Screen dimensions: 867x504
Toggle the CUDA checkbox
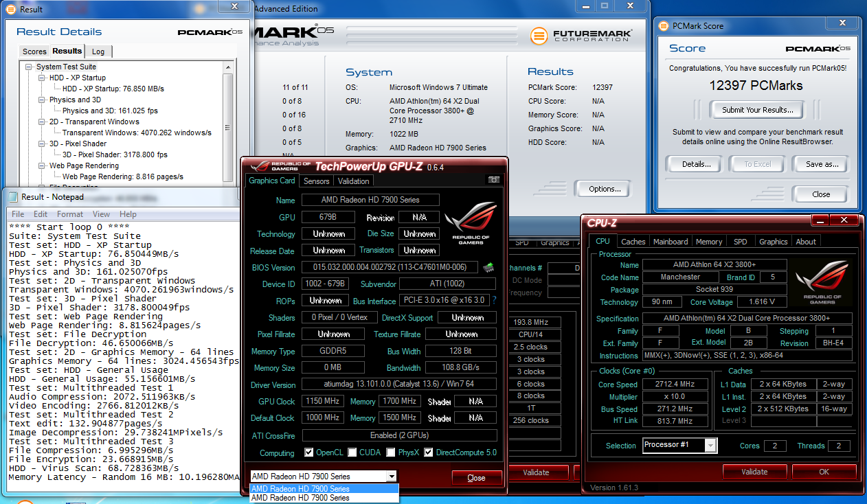click(x=352, y=453)
